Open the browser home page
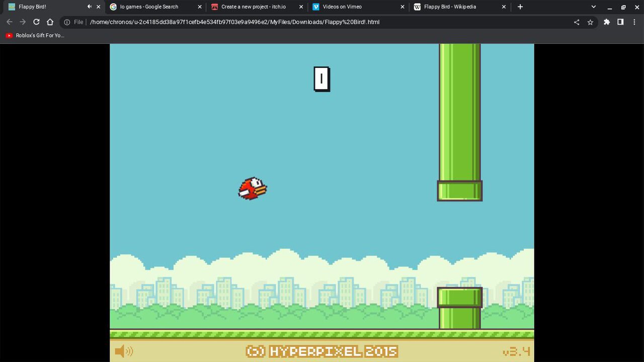The image size is (644, 362). (x=50, y=22)
